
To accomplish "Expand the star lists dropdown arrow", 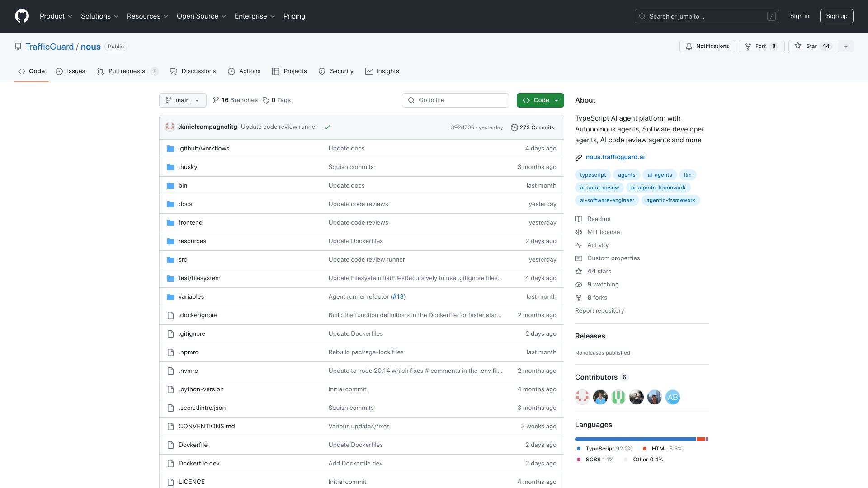I will [x=846, y=46].
